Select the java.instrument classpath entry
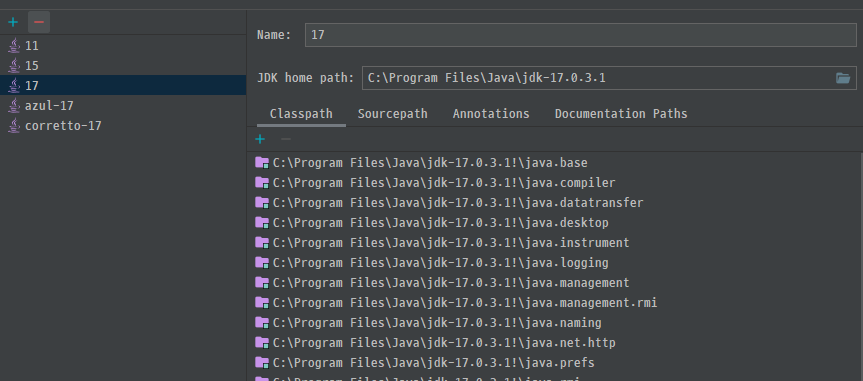Image resolution: width=863 pixels, height=381 pixels. coord(553,242)
